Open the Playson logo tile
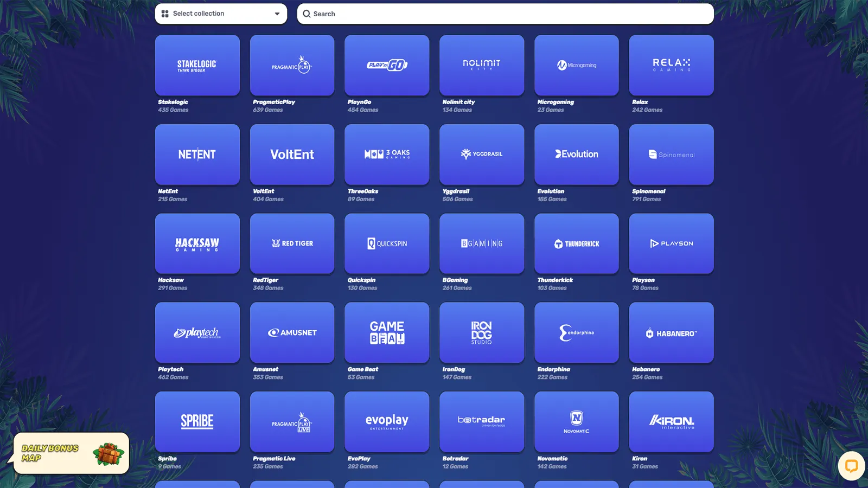Viewport: 868px width, 488px height. click(671, 243)
